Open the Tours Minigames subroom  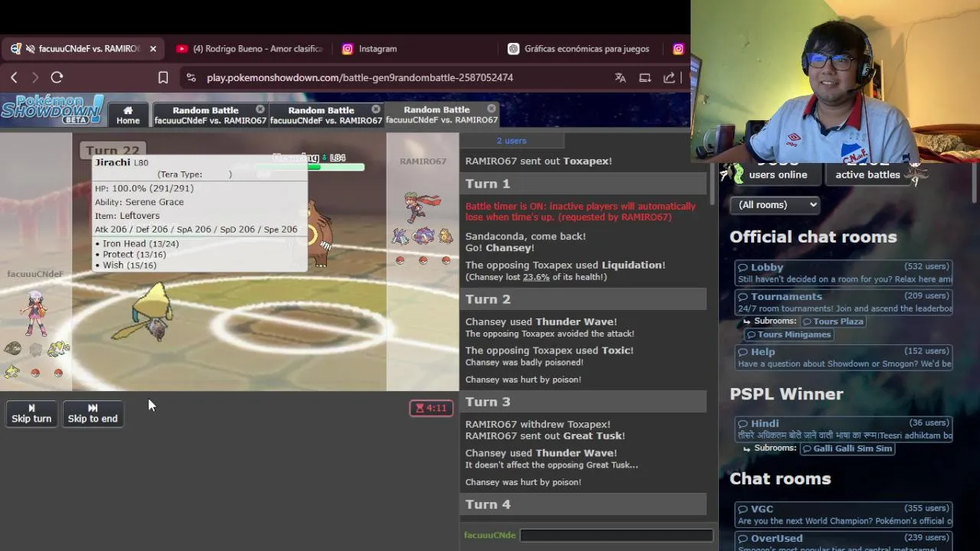pos(789,334)
